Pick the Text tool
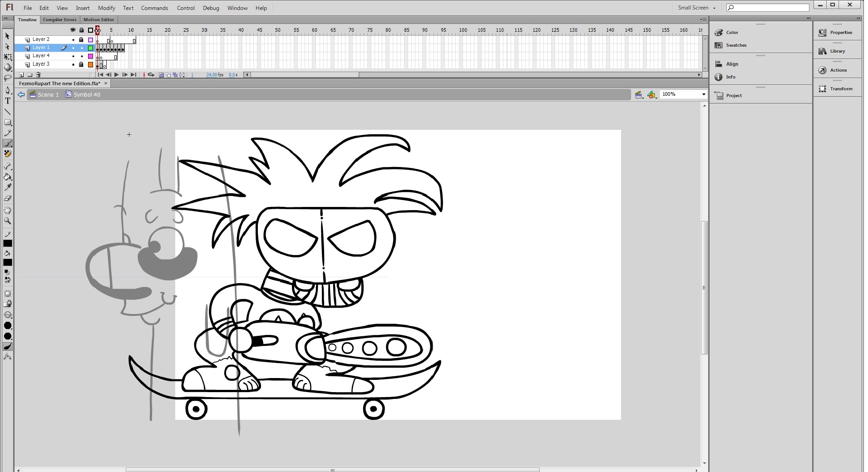868x472 pixels. click(8, 101)
